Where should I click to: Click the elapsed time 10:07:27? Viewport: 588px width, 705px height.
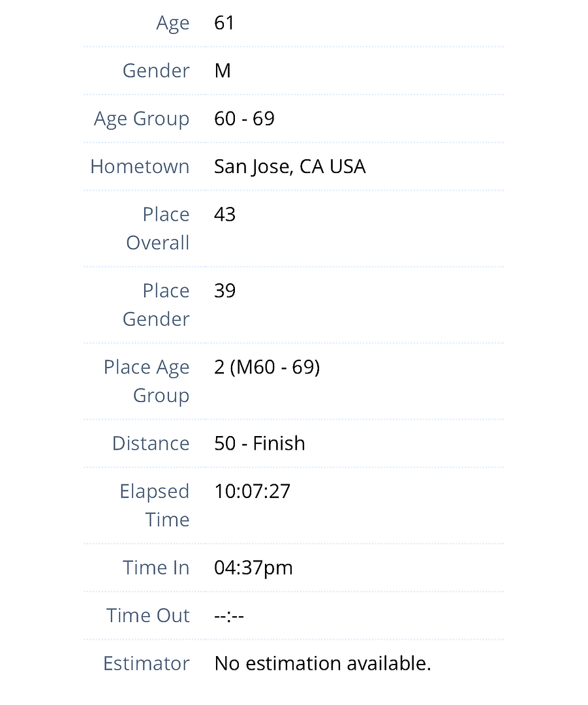[x=252, y=492]
